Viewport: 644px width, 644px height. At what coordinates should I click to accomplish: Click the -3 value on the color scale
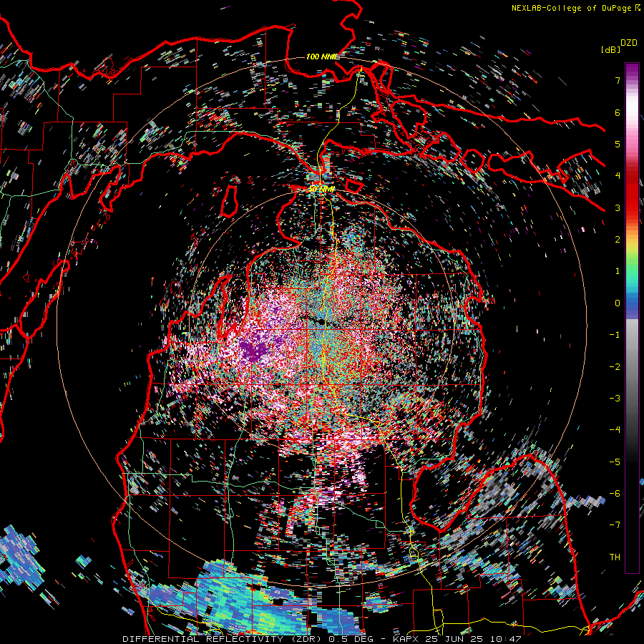click(x=615, y=399)
